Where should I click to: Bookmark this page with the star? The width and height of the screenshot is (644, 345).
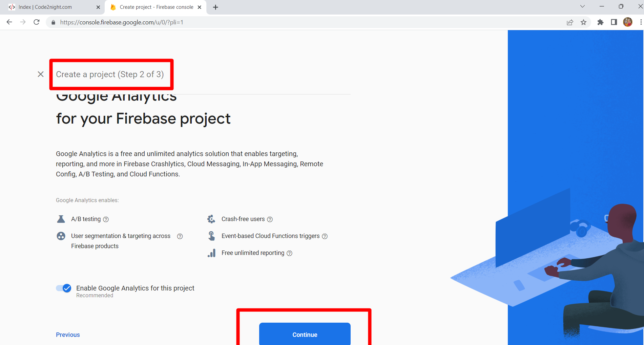[x=583, y=22]
